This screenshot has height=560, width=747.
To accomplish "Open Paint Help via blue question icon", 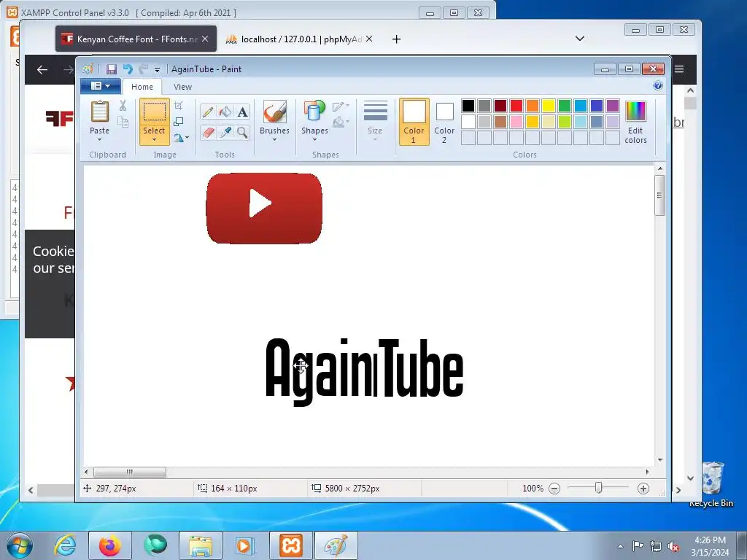I will coord(658,86).
